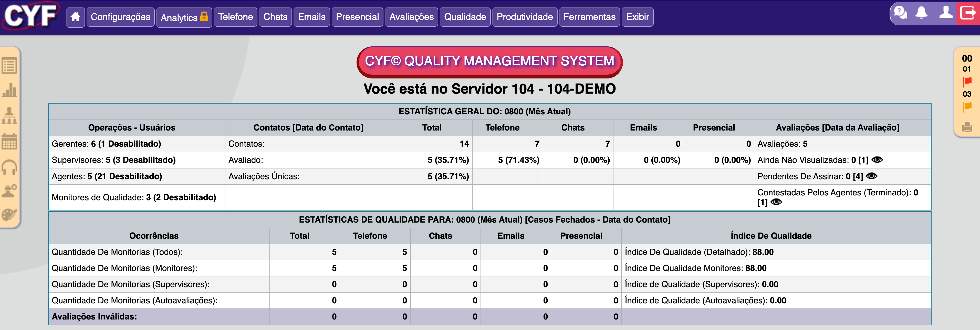Screen dimensions: 980x330
Task: Open the Ferramentas menu
Action: (589, 17)
